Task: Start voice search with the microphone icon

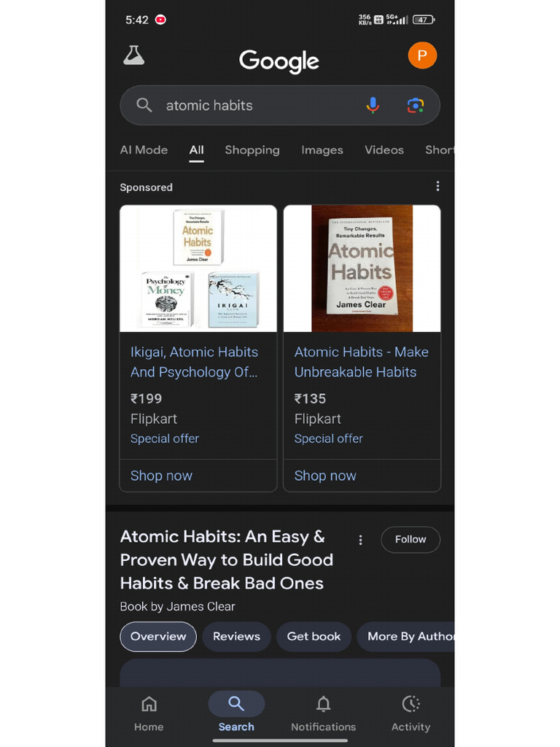Action: 373,105
